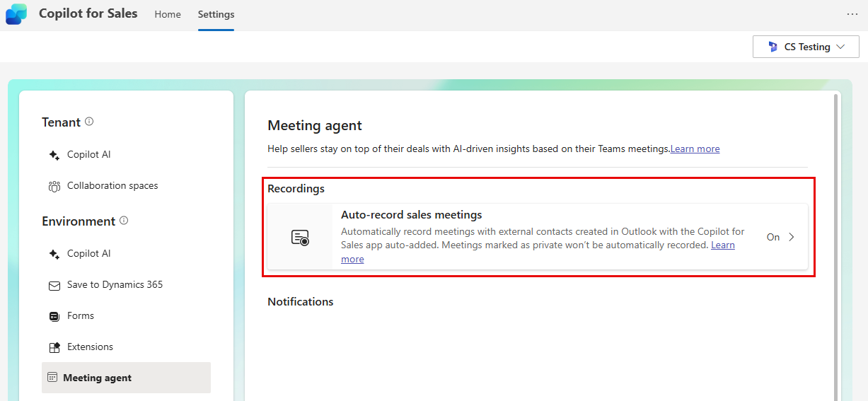The width and height of the screenshot is (868, 401).
Task: Select Meeting agent in sidebar
Action: (x=126, y=378)
